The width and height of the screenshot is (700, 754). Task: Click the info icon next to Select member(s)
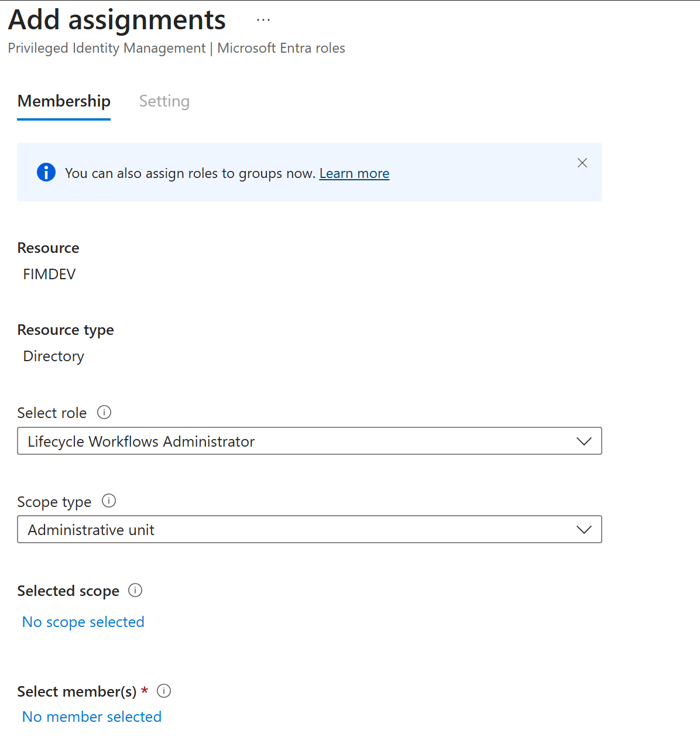(164, 691)
